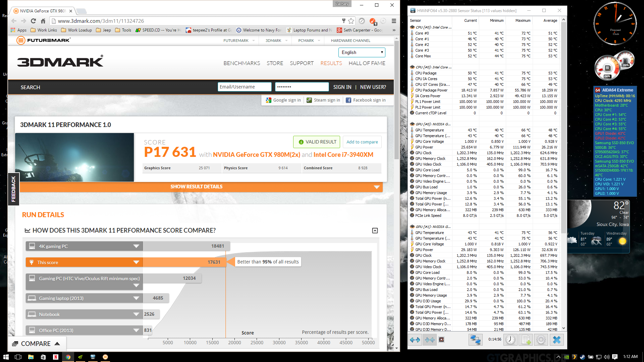Click Chrome home icon
Screen dimensions: 644x362
(43, 21)
